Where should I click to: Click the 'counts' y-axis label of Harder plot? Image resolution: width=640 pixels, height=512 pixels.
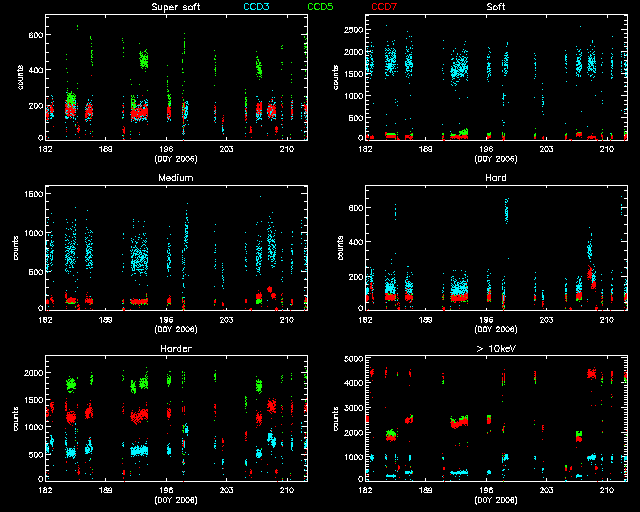(x=16, y=419)
